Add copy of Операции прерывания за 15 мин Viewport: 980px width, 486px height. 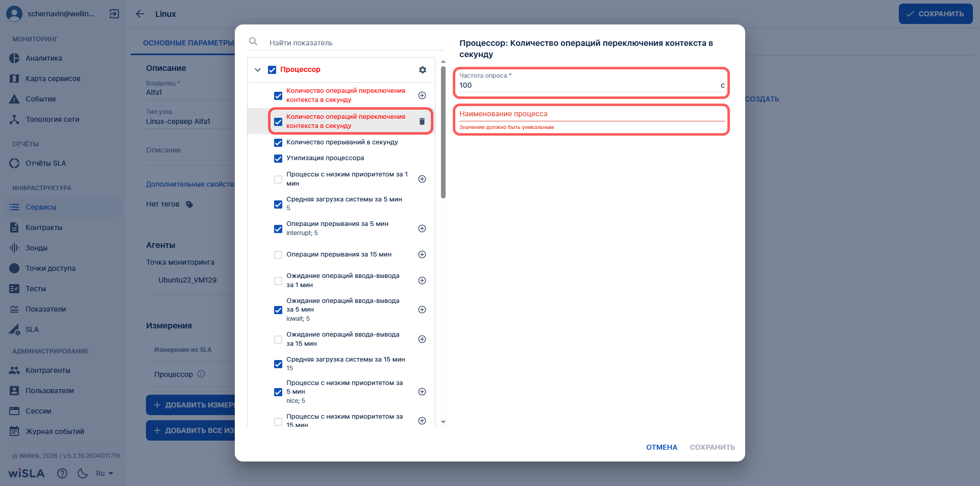pyautogui.click(x=422, y=254)
